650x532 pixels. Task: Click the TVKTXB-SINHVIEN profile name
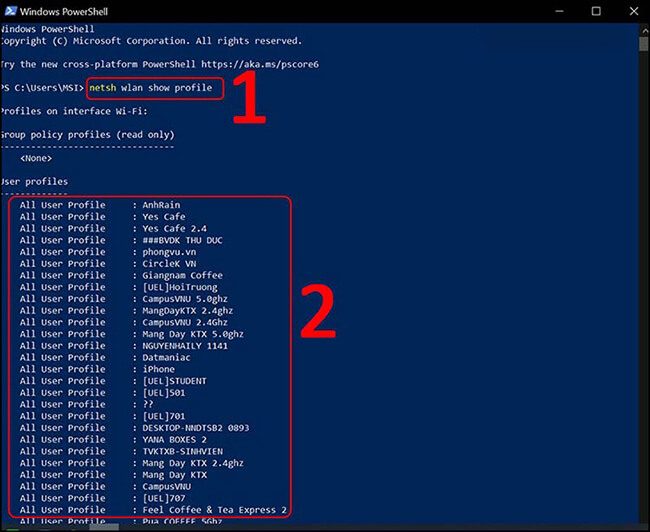click(182, 451)
